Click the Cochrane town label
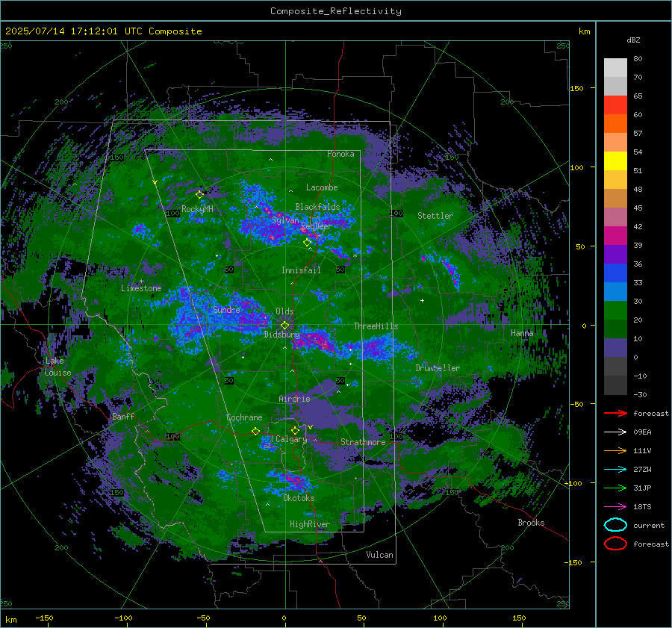Image resolution: width=672 pixels, height=628 pixels. click(244, 417)
